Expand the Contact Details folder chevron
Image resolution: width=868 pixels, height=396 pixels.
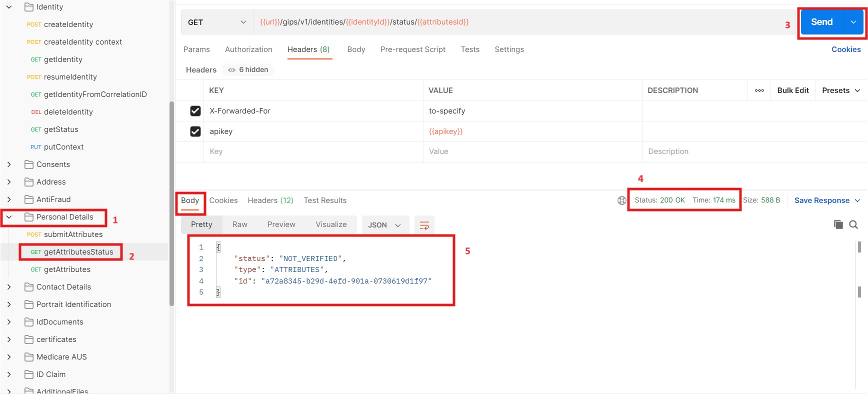[x=9, y=287]
